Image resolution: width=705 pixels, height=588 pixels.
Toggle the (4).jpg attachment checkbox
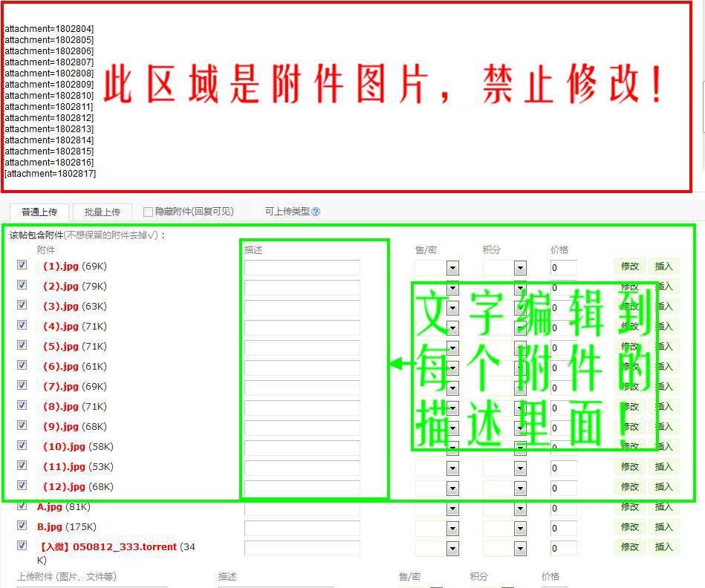point(22,324)
